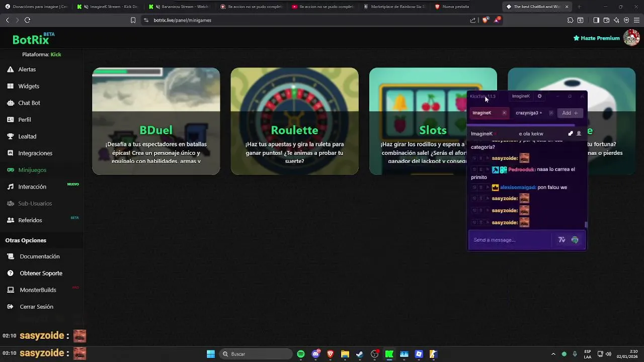644x362 pixels.
Task: Open MonsterBuilds link
Action: point(38,290)
